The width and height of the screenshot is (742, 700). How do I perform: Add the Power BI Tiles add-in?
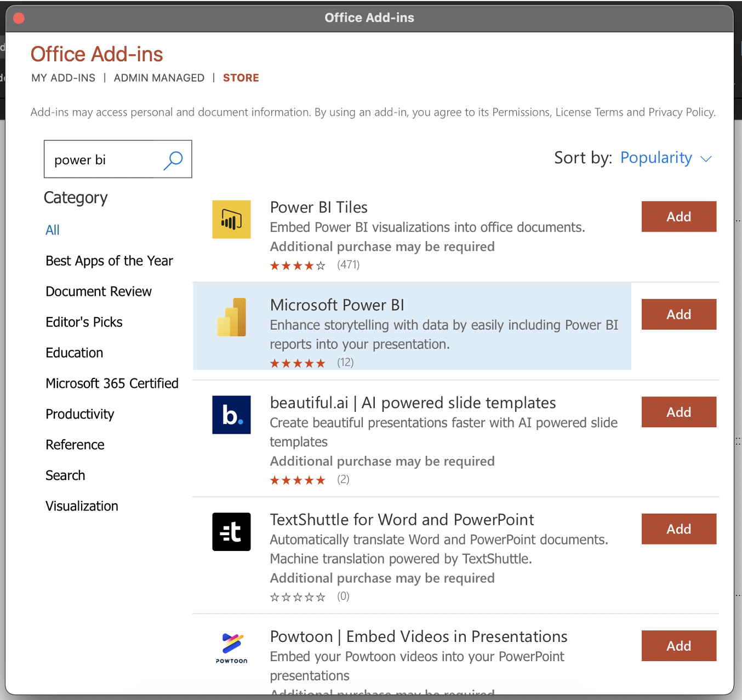pyautogui.click(x=679, y=216)
